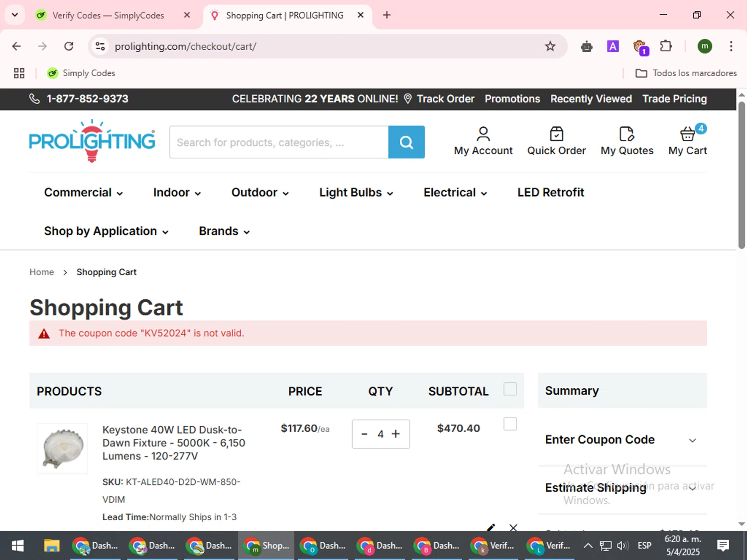
Task: Open the tab search dropdown arrow
Action: tap(15, 15)
